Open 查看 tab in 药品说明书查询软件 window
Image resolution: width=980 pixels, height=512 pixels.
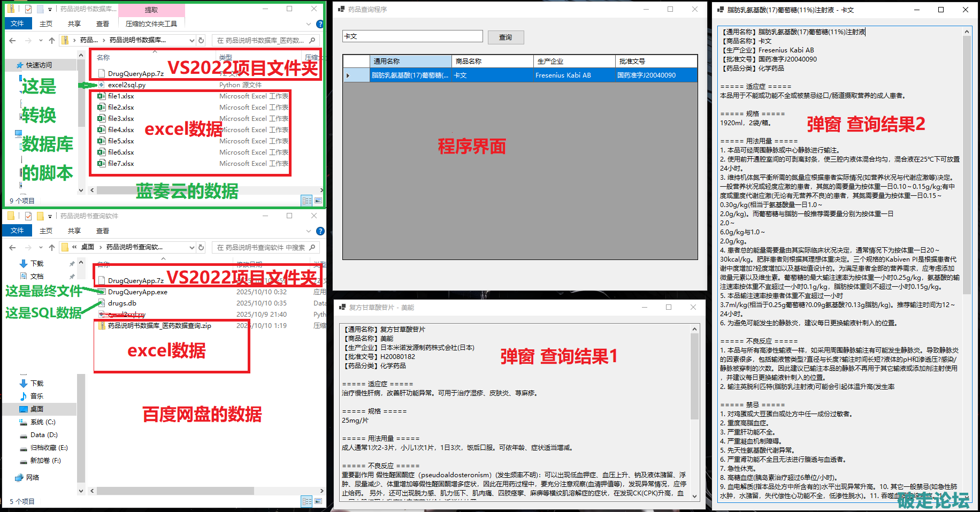click(102, 231)
